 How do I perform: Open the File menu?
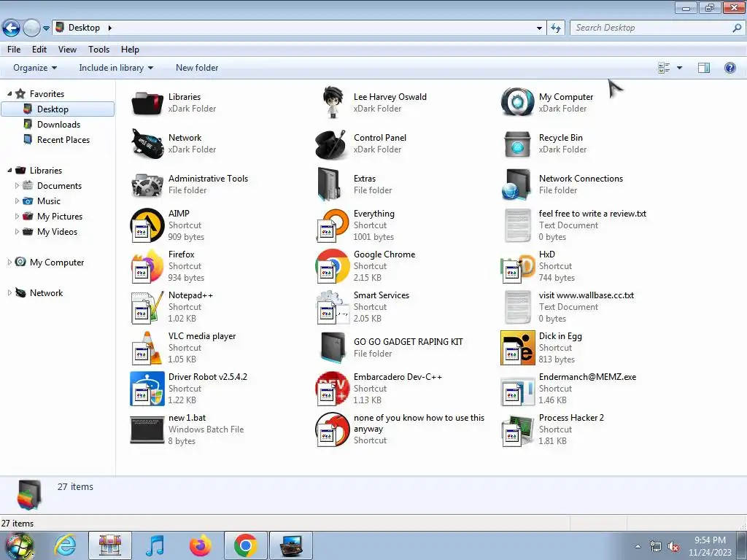pyautogui.click(x=14, y=50)
